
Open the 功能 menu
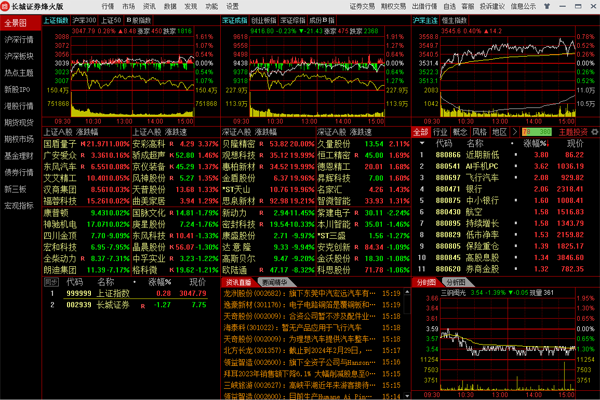[x=212, y=7]
